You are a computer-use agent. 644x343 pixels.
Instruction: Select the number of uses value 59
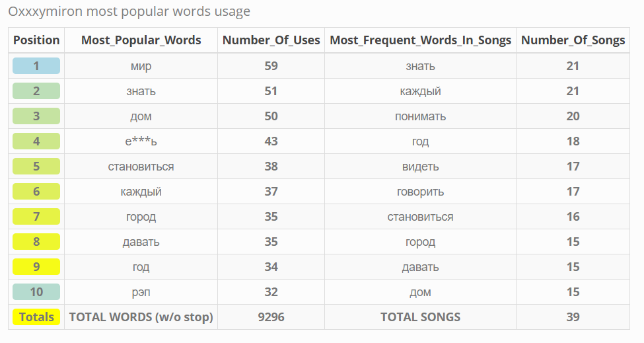[271, 66]
